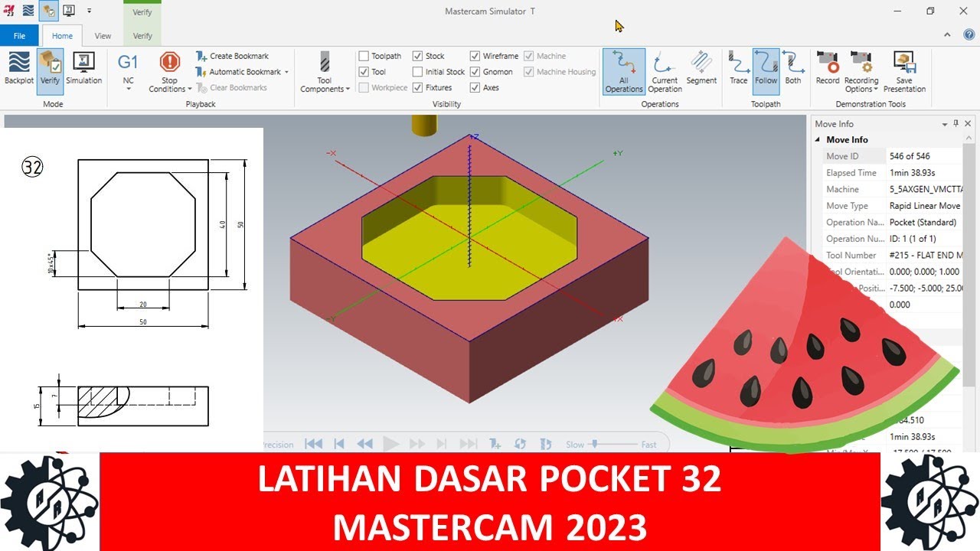Select All Operations in Operations group
980x551 pixels.
[624, 71]
